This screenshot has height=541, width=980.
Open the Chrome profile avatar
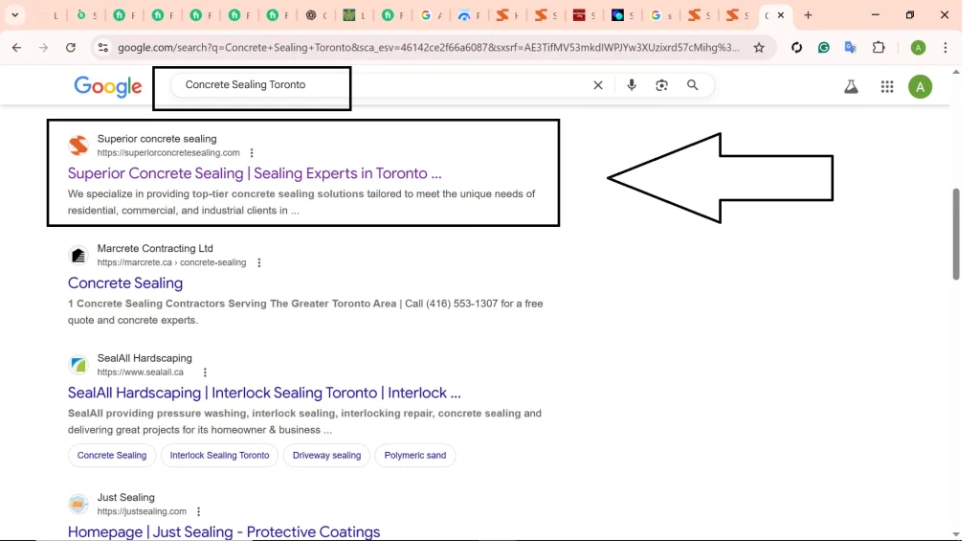[x=918, y=48]
